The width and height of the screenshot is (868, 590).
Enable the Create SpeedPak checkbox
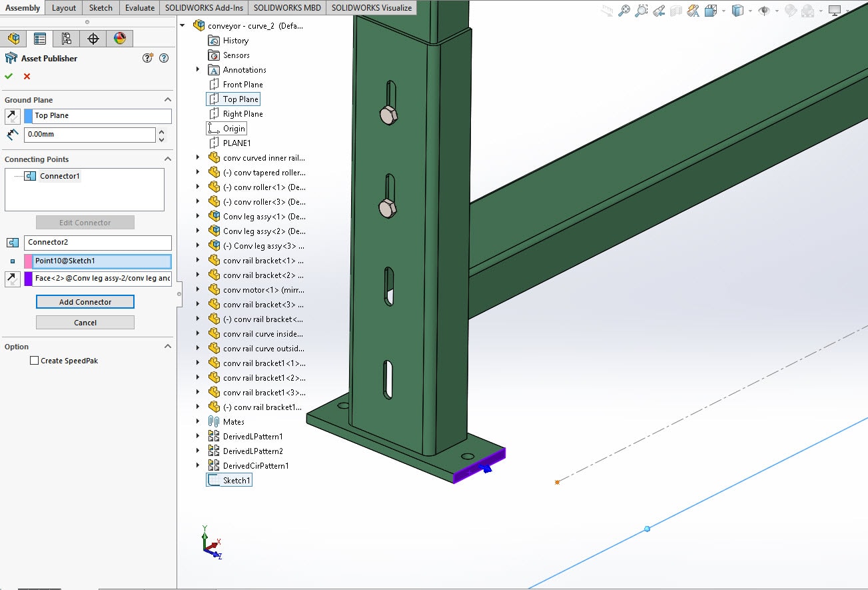click(x=35, y=361)
